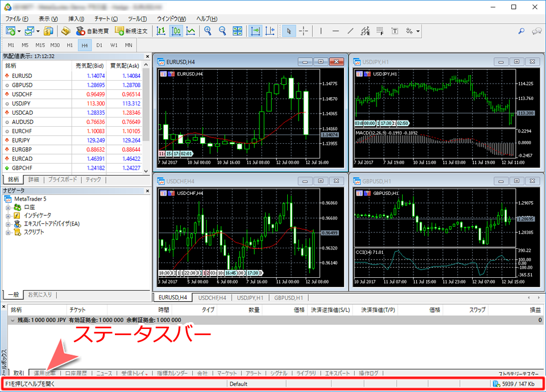Switch chart to bar chart style

(161, 31)
